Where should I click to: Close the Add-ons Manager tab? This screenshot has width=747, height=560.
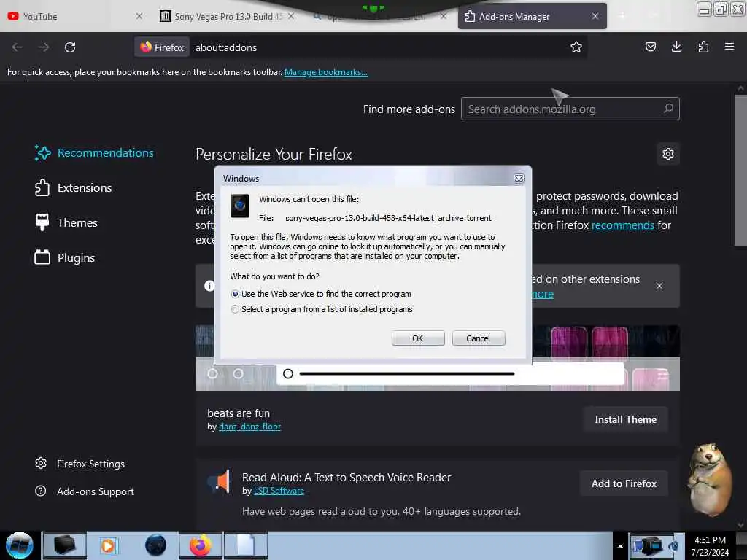coord(595,16)
